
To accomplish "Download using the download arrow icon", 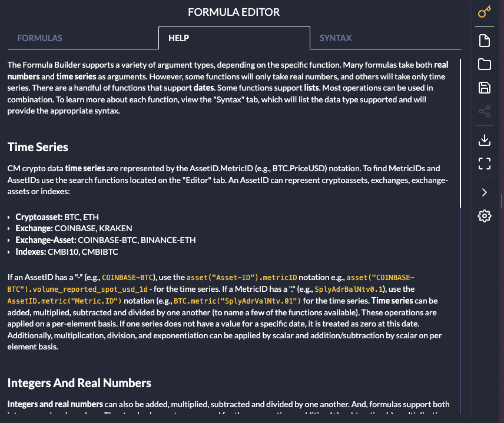I will 484,139.
